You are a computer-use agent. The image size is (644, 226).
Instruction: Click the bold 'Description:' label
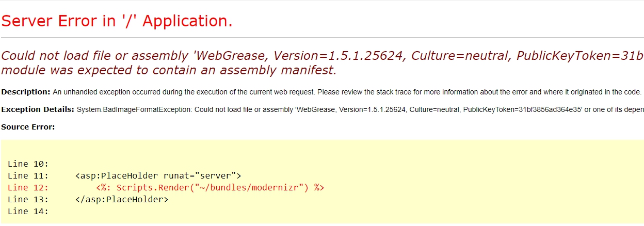click(x=26, y=92)
